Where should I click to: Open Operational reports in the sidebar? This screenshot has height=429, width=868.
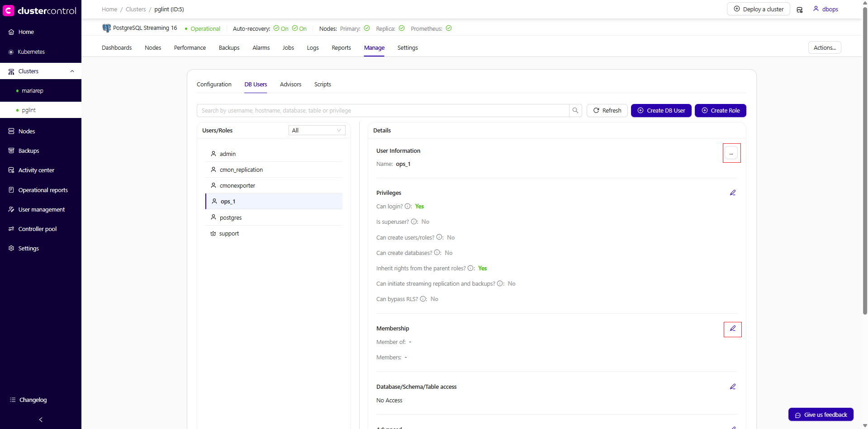[43, 190]
